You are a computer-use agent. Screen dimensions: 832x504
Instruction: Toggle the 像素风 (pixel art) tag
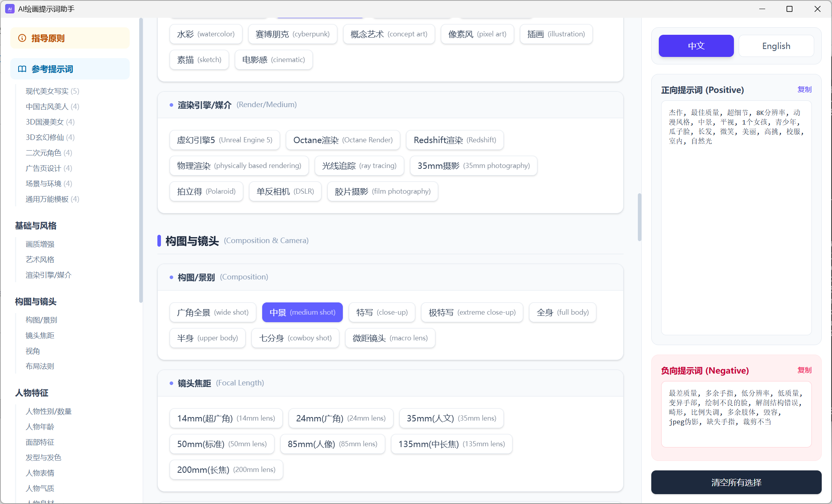point(477,34)
